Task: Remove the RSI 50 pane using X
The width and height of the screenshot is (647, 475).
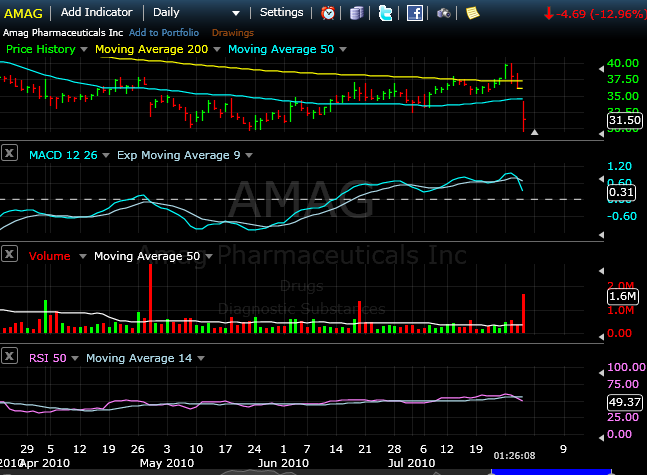Action: click(10, 356)
